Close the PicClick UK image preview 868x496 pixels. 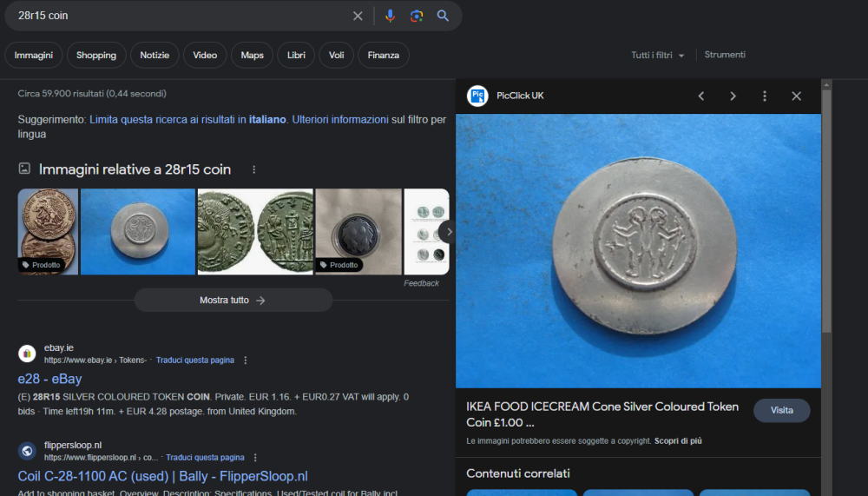point(796,96)
